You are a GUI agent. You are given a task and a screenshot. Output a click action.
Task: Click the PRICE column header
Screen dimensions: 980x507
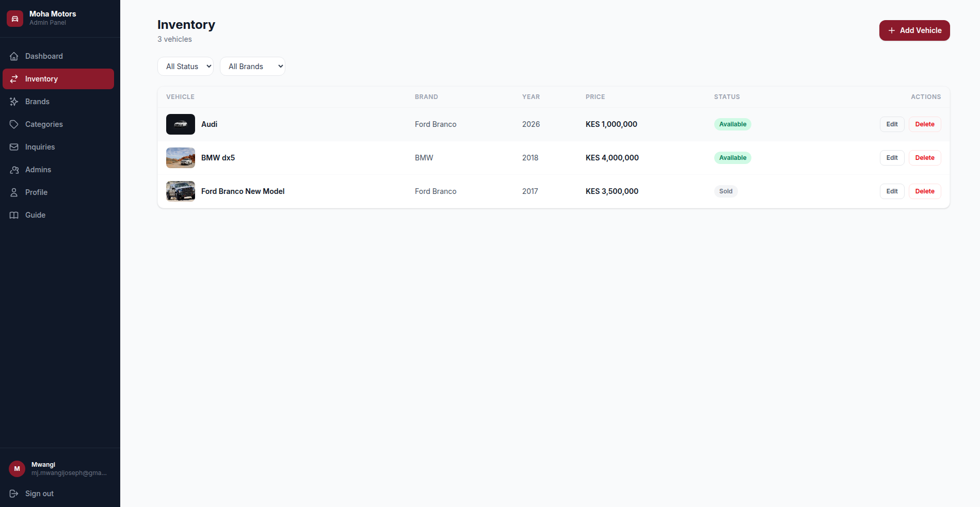(x=595, y=97)
